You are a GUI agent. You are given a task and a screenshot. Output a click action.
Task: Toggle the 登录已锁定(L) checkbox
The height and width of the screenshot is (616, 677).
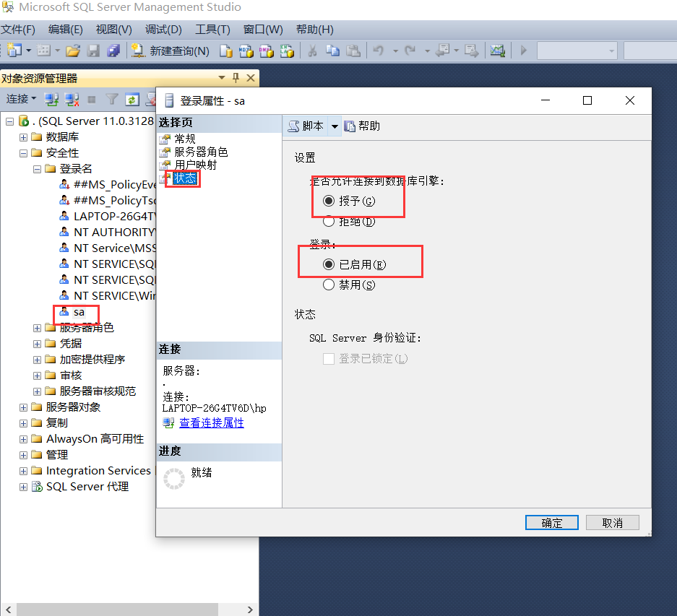click(x=329, y=359)
